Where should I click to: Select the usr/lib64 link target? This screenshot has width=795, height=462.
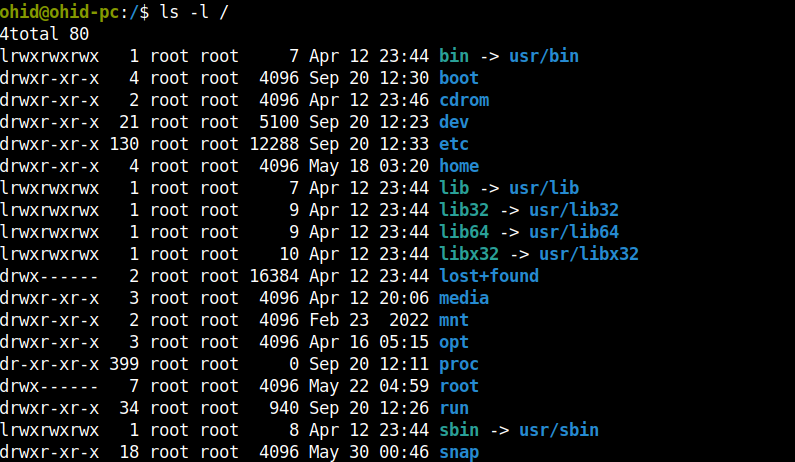(574, 232)
